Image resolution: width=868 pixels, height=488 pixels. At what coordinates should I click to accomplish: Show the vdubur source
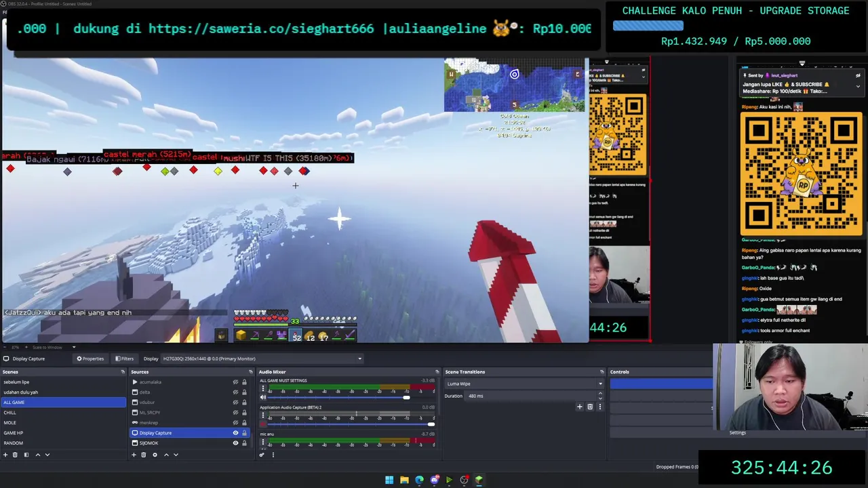[x=235, y=403]
